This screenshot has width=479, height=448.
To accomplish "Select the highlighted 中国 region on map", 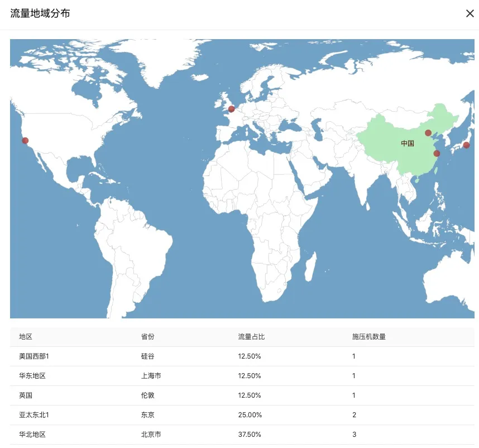I will pyautogui.click(x=408, y=144).
